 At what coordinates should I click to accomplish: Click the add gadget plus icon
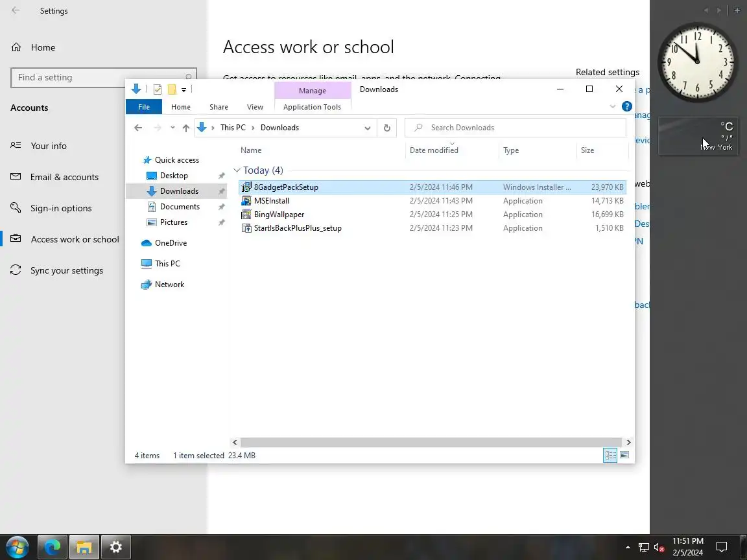pos(737,10)
